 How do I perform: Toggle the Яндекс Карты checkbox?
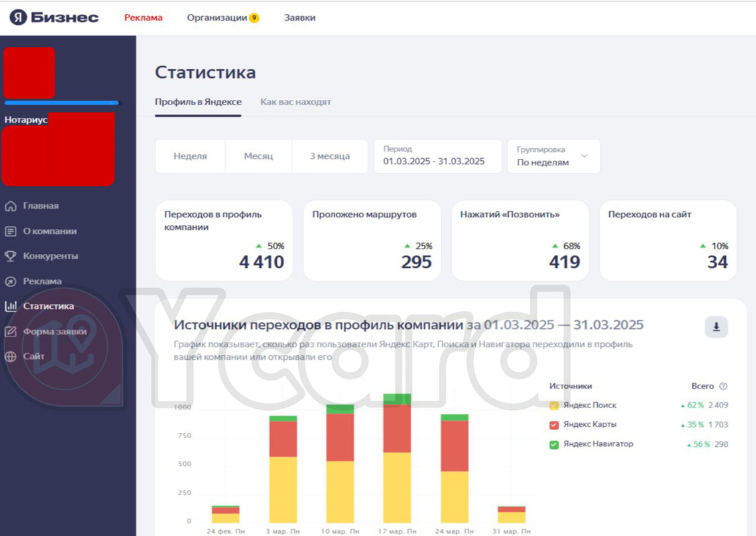tap(554, 425)
